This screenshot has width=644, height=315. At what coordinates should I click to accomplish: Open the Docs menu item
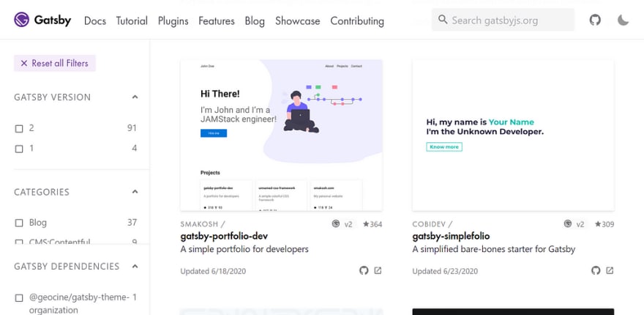pyautogui.click(x=95, y=21)
